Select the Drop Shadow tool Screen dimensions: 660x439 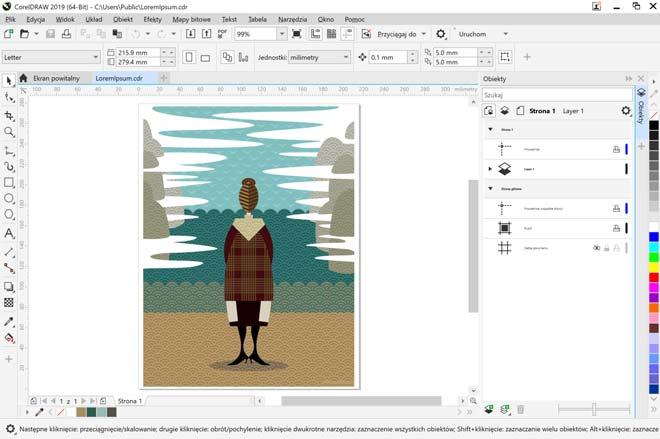point(9,287)
